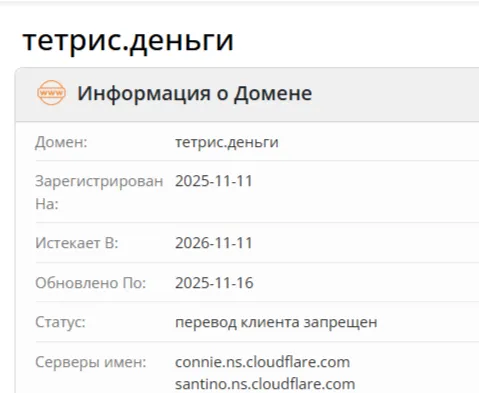The height and width of the screenshot is (393, 479).
Task: Click the orange www globe icon
Action: (x=51, y=93)
